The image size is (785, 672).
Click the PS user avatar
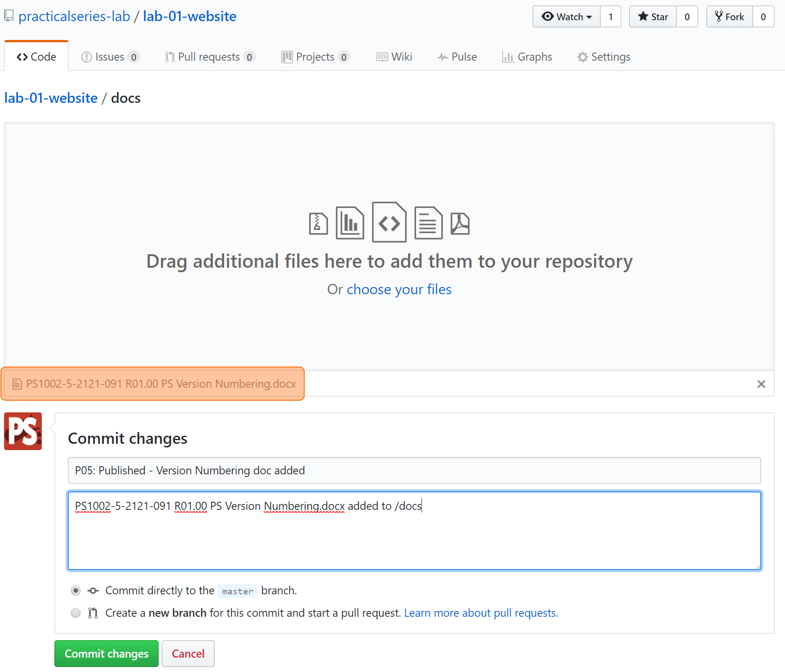tap(23, 431)
